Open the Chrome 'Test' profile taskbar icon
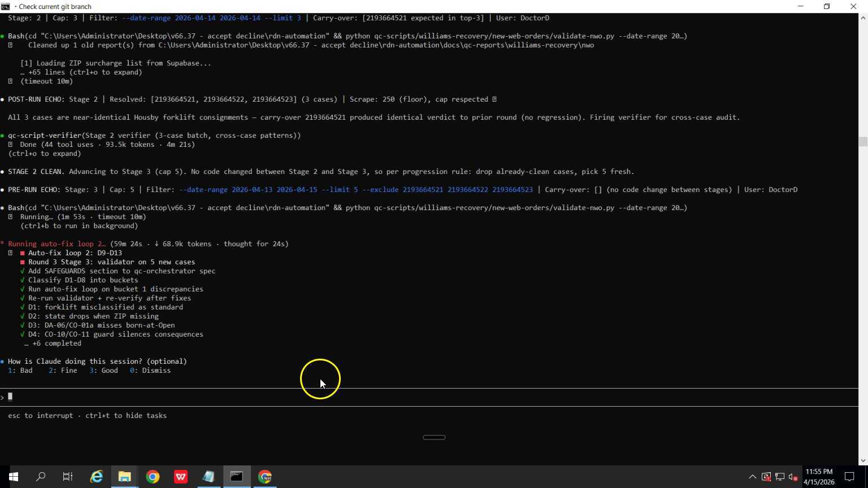This screenshot has height=488, width=868. tap(265, 477)
